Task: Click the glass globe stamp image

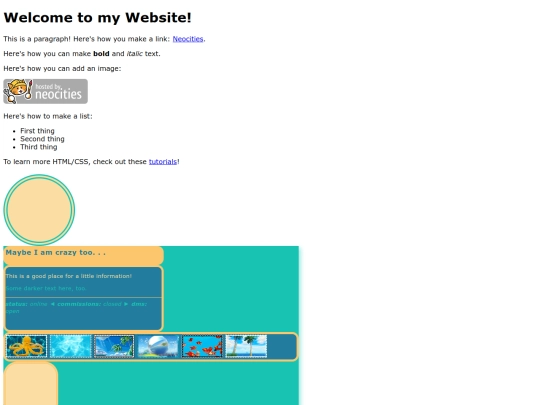Action: [158, 346]
